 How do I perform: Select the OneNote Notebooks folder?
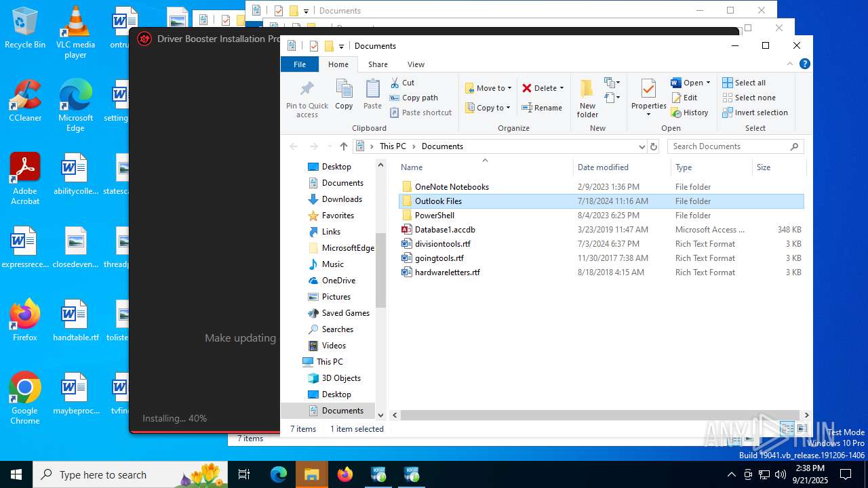(x=452, y=187)
